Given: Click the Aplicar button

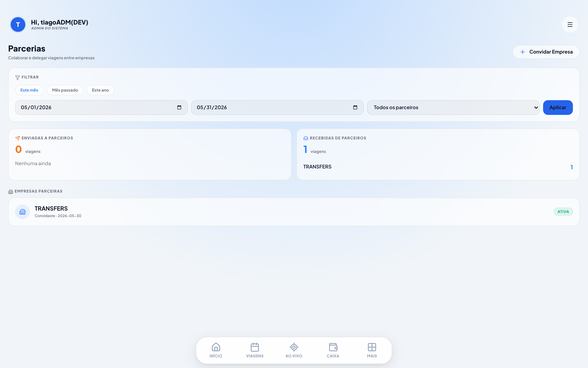Looking at the screenshot, I should click(558, 107).
